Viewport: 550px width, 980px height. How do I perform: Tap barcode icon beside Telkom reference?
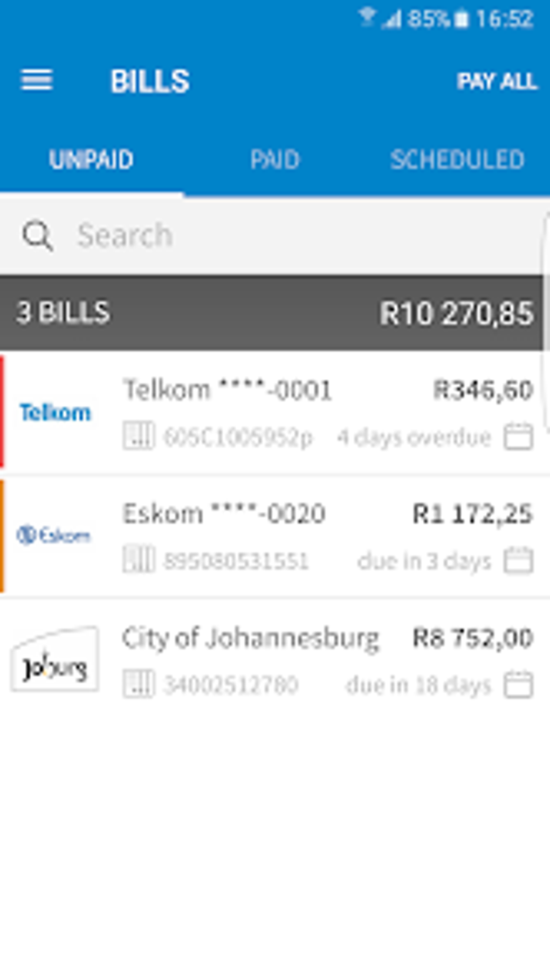139,435
